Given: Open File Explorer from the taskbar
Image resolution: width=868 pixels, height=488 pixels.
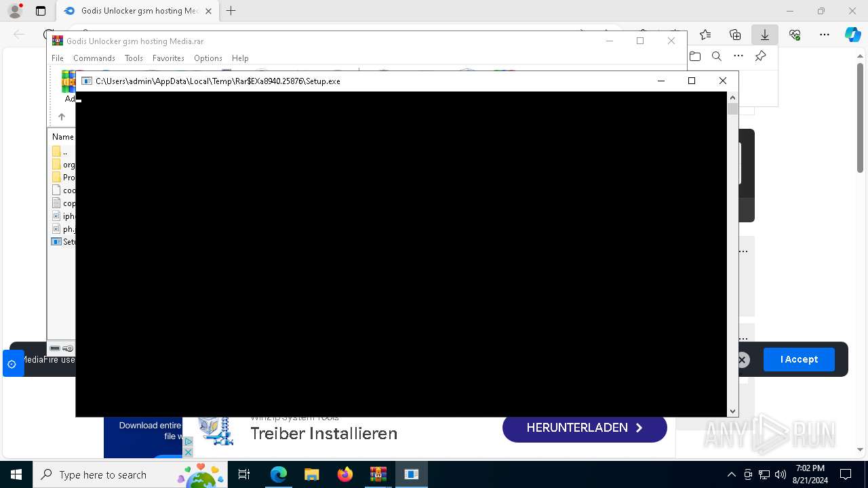Looking at the screenshot, I should 312,474.
